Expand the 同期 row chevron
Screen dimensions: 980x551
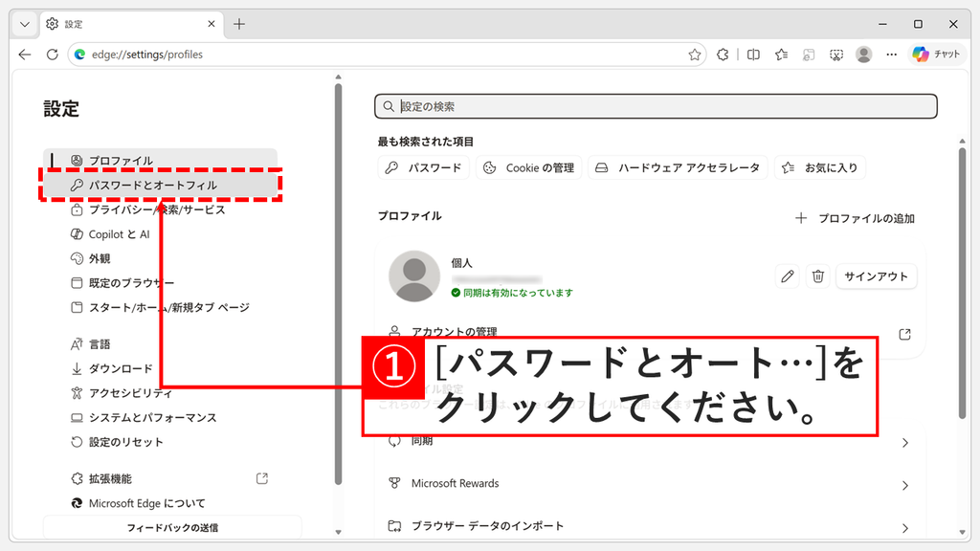pyautogui.click(x=905, y=443)
